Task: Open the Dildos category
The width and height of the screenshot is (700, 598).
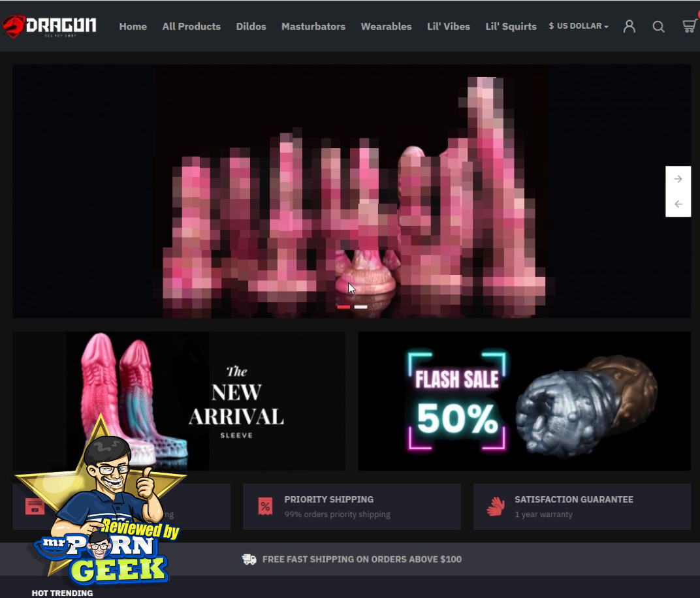Action: tap(251, 27)
